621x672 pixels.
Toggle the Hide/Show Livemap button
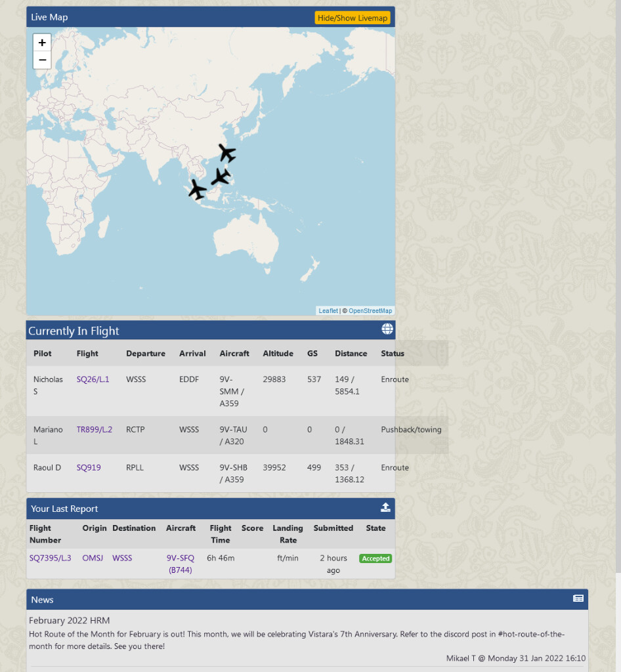[353, 18]
